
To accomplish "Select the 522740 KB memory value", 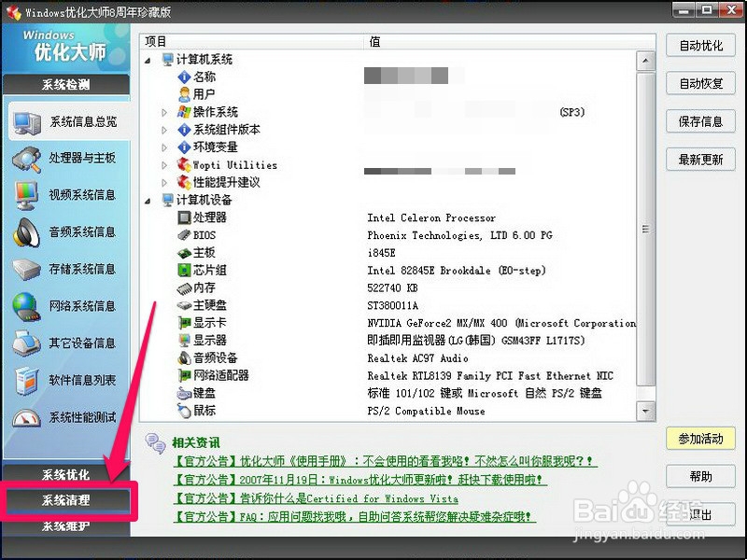I will click(x=392, y=288).
